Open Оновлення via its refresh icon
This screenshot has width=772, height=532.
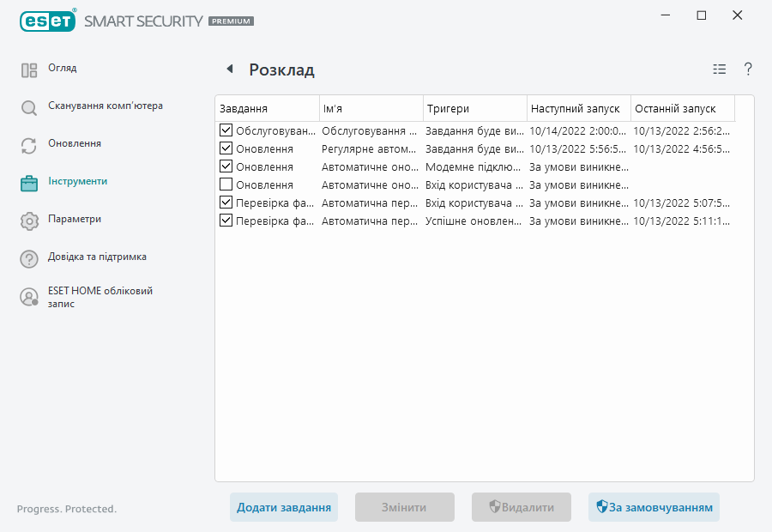28,143
